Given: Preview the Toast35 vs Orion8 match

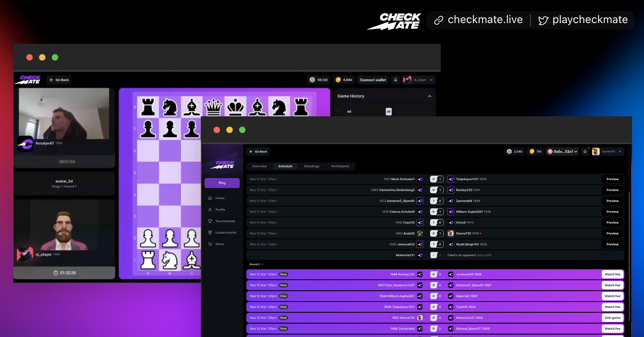Looking at the screenshot, I should click(x=613, y=223).
